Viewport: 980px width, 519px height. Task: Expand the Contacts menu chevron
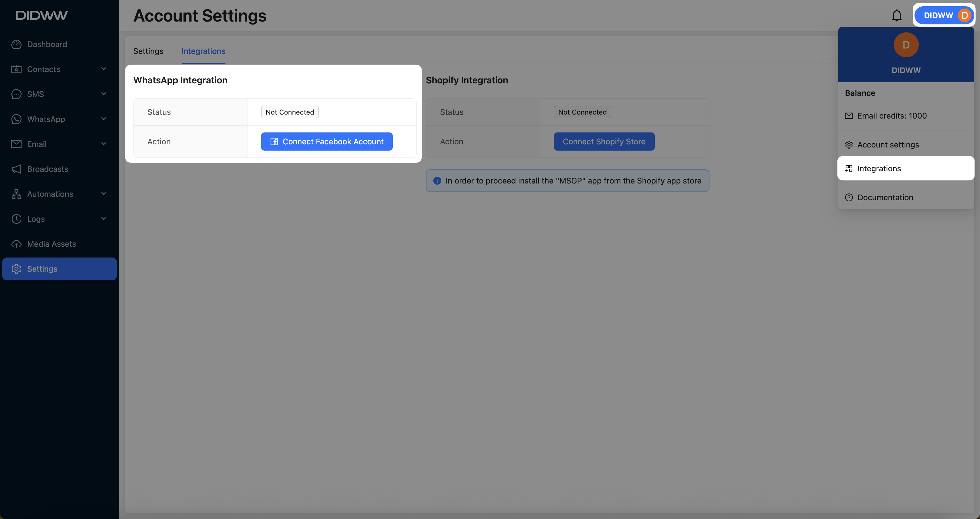coord(104,69)
